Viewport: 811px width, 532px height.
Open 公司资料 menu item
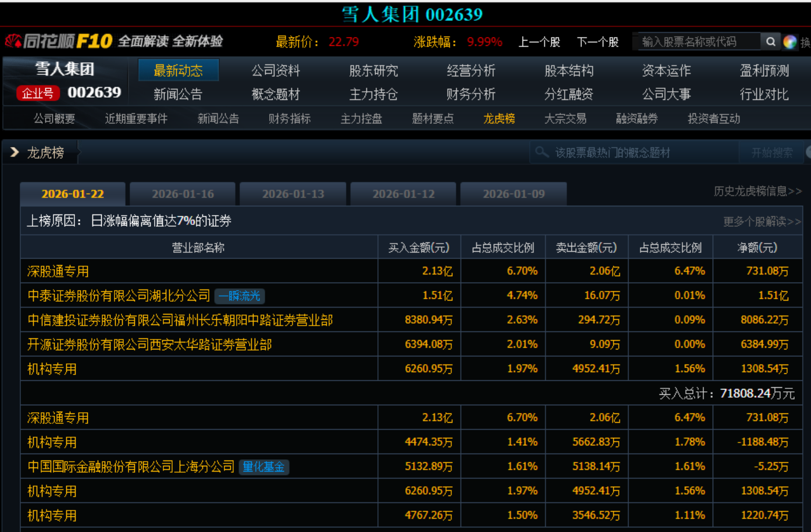276,70
